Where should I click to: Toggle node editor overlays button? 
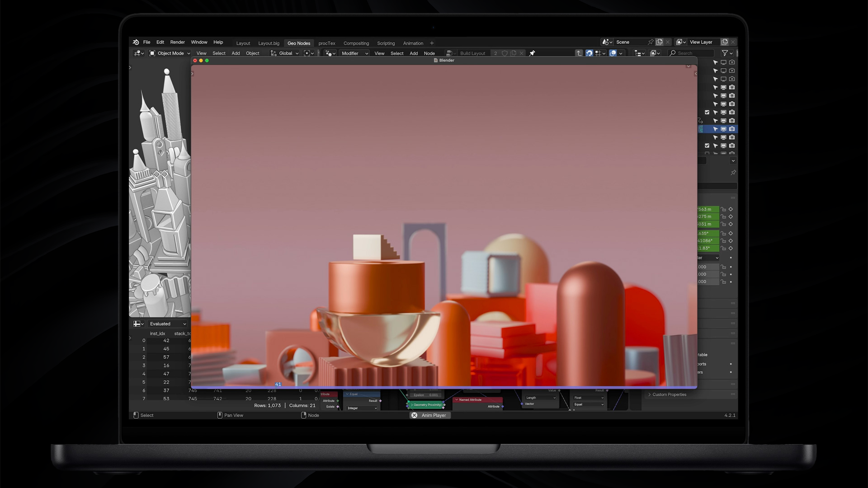click(613, 53)
